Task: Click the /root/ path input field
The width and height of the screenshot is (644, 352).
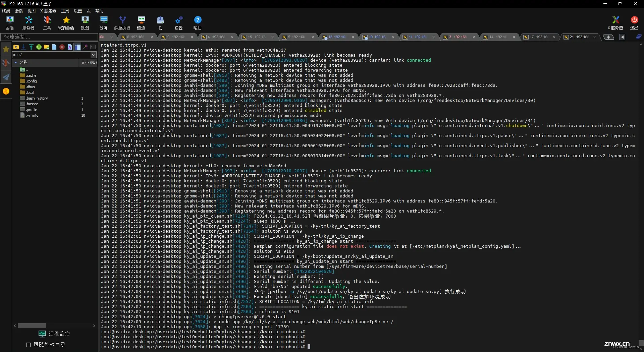Action: click(x=52, y=55)
